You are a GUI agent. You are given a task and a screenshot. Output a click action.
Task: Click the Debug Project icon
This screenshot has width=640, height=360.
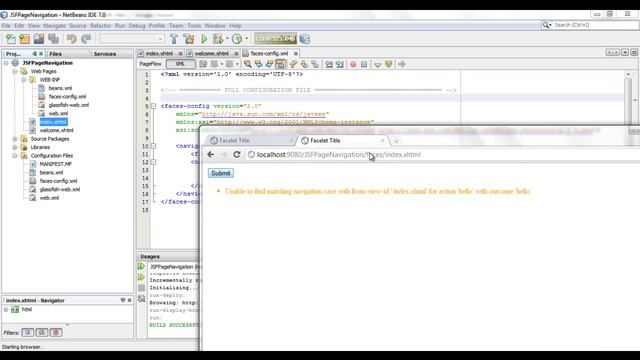pyautogui.click(x=218, y=39)
